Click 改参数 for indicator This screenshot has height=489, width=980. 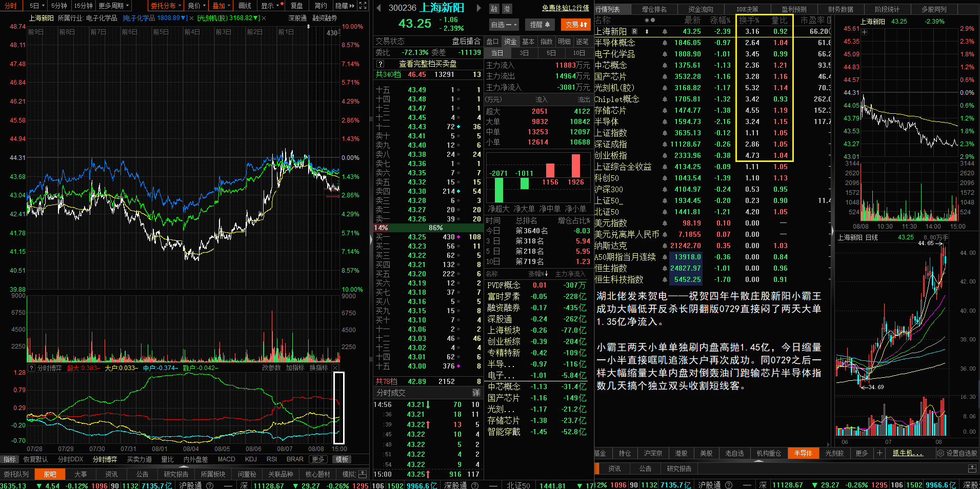271,368
